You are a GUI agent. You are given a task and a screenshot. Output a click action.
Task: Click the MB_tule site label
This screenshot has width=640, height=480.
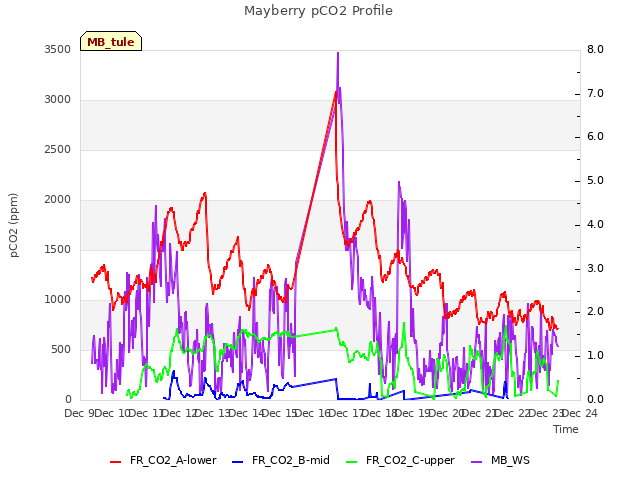(x=111, y=42)
